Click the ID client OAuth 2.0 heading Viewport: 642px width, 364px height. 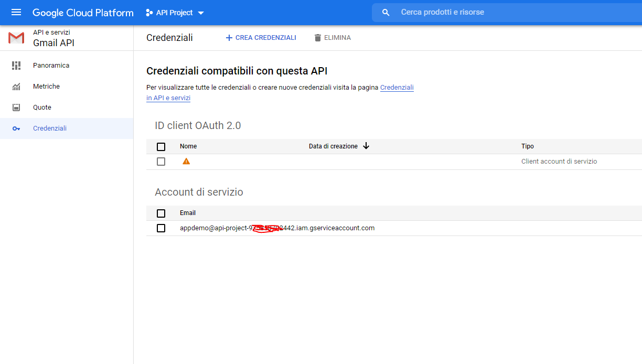point(198,125)
